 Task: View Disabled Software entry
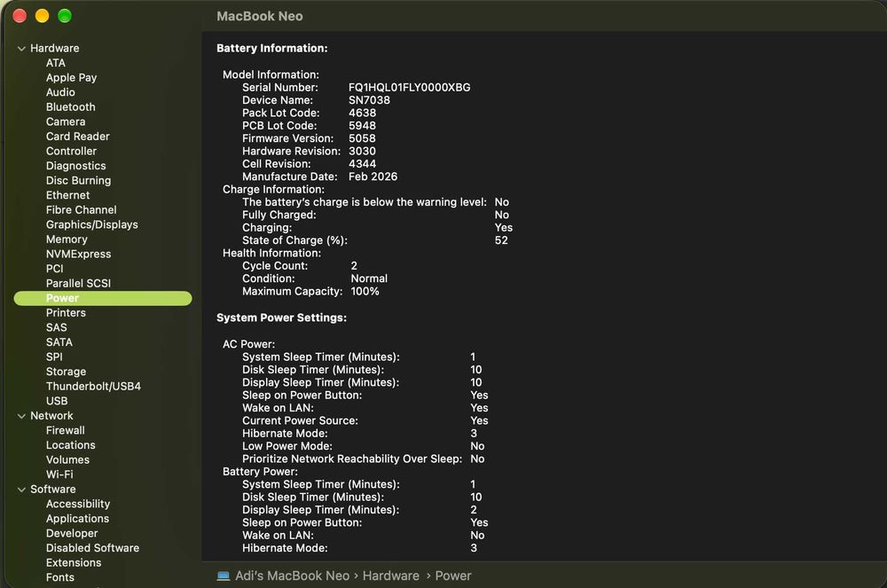[93, 548]
